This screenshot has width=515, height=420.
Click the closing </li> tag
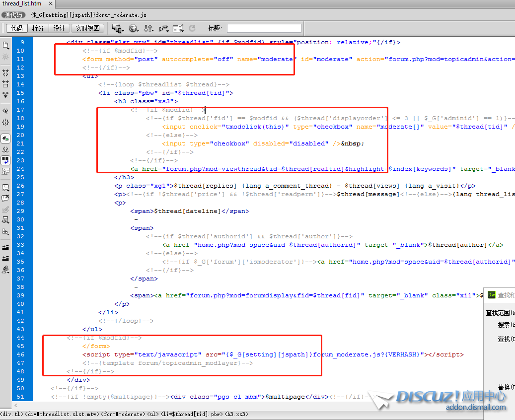(x=108, y=312)
